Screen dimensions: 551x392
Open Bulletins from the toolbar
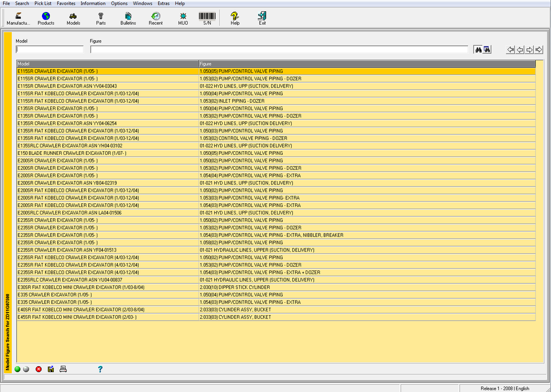pyautogui.click(x=128, y=19)
